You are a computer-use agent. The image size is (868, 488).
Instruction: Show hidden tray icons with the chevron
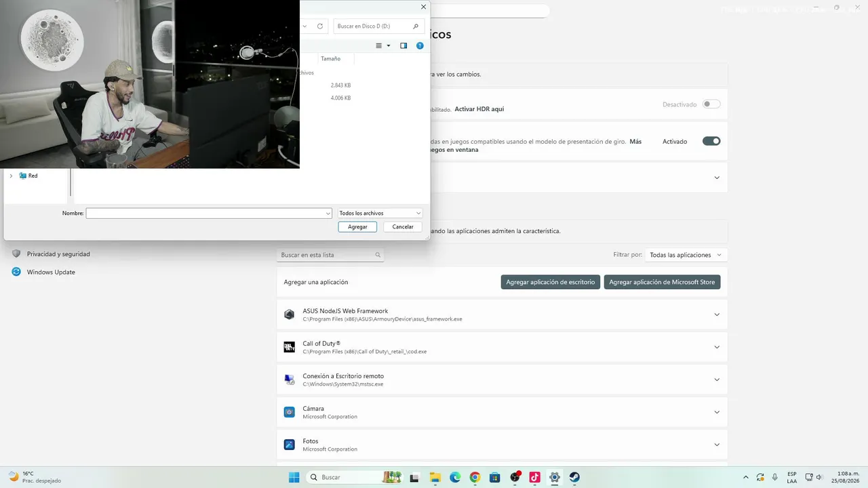(x=746, y=477)
